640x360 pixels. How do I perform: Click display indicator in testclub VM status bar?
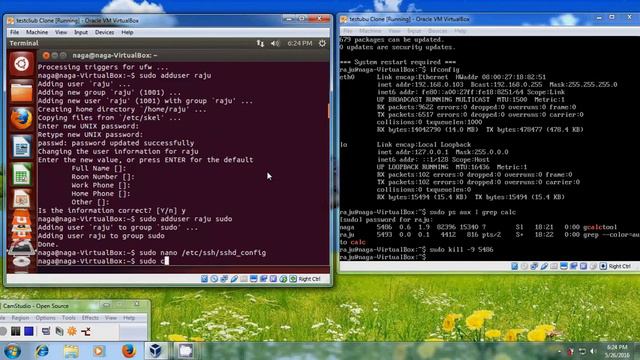(253, 279)
